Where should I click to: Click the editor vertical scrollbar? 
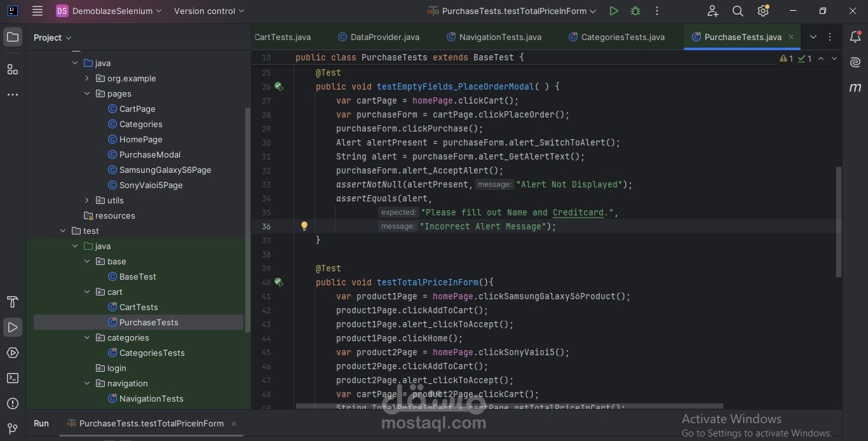tap(839, 222)
